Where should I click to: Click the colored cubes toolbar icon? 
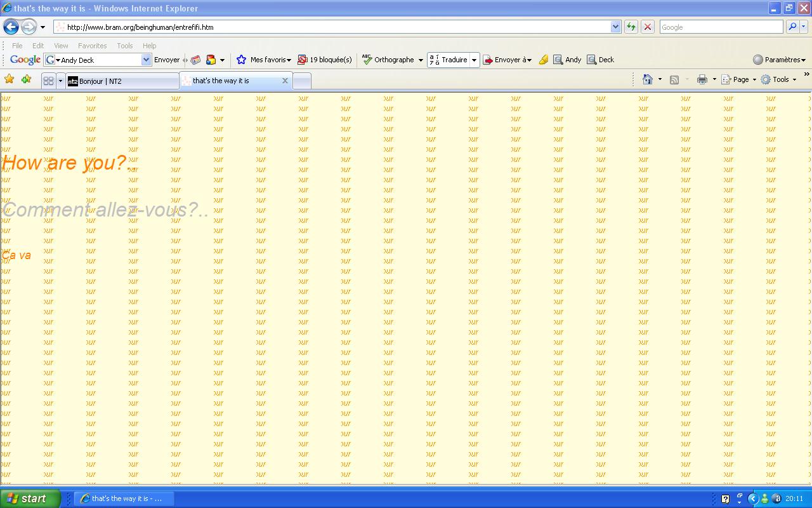click(x=211, y=60)
